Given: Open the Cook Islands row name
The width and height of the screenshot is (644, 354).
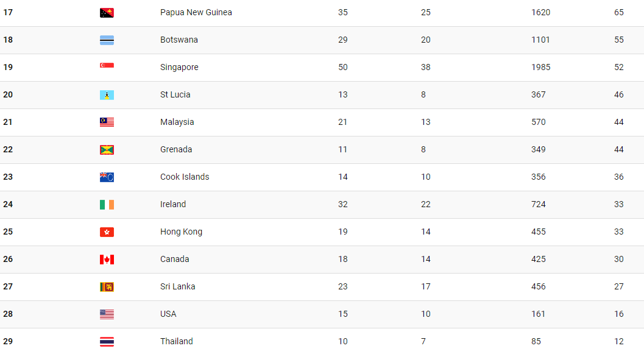Looking at the screenshot, I should click(x=185, y=177).
